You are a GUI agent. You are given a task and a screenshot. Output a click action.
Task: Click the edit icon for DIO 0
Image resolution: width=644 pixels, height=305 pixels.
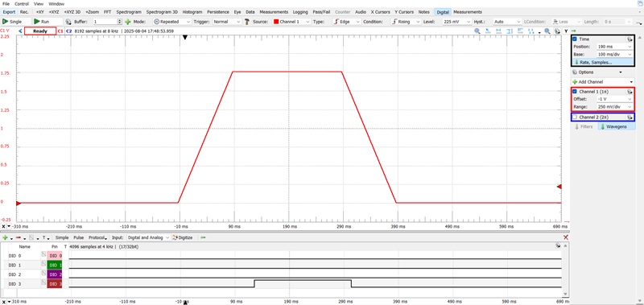pyautogui.click(x=43, y=255)
